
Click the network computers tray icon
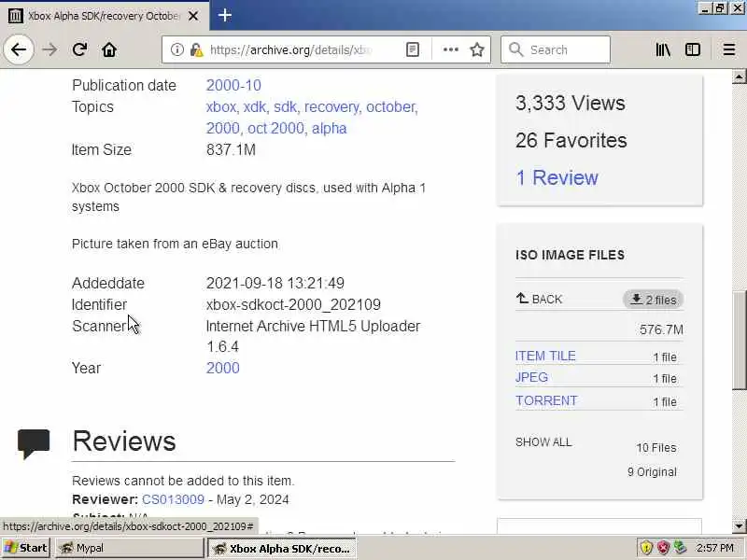(x=680, y=548)
